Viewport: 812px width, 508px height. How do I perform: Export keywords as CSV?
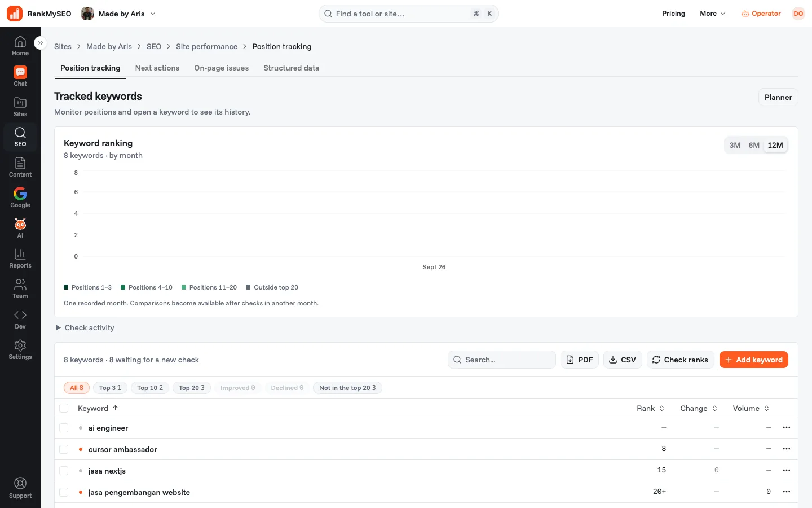623,360
